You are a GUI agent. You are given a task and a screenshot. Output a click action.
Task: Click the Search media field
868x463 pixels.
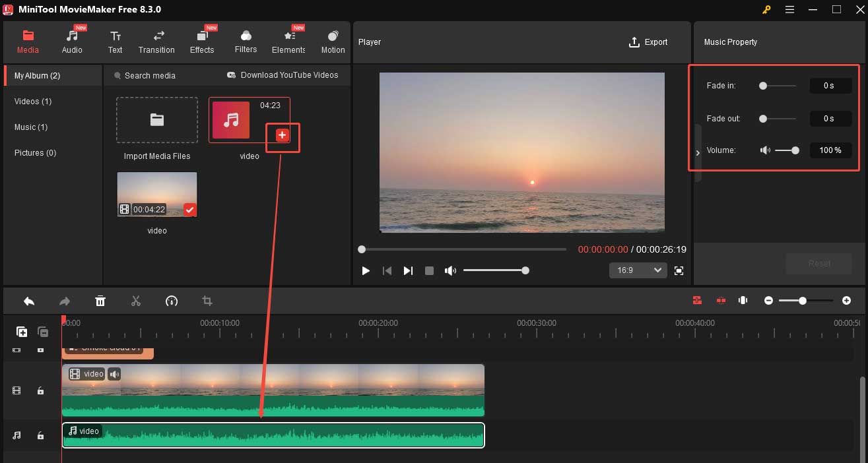click(x=150, y=76)
